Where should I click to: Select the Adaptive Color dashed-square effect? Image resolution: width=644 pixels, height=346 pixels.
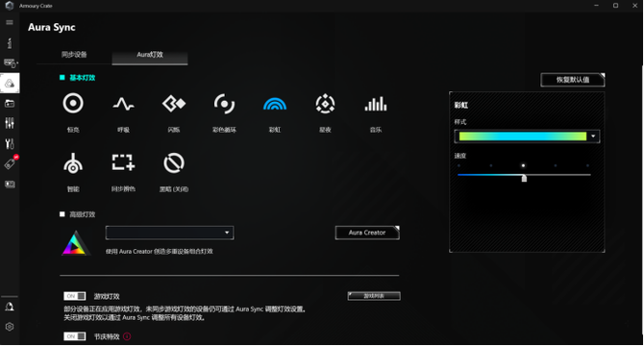coord(123,162)
